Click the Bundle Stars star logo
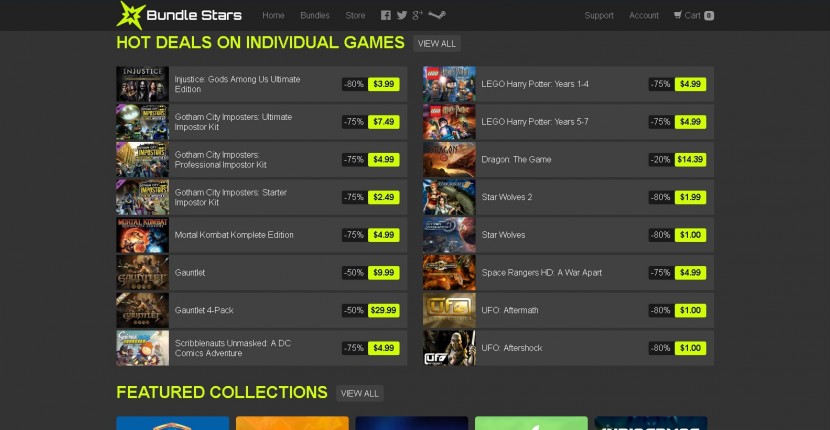 click(131, 15)
